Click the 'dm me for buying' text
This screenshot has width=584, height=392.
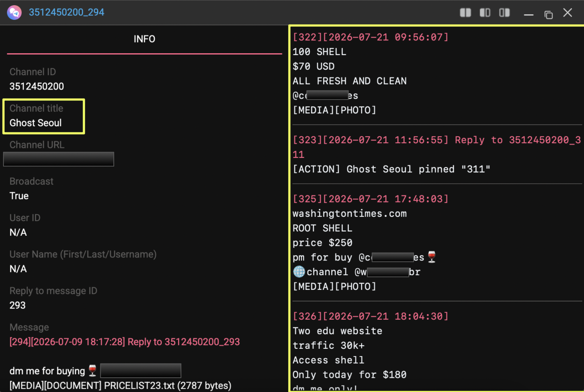pyautogui.click(x=47, y=371)
